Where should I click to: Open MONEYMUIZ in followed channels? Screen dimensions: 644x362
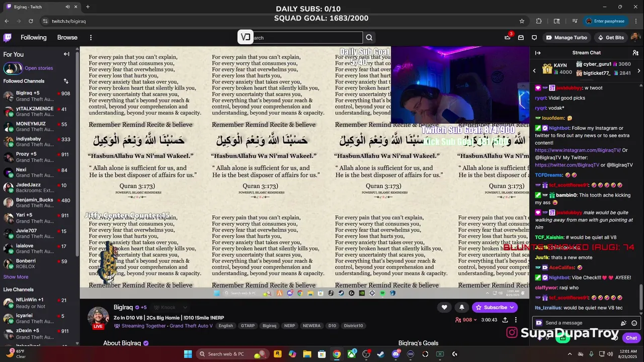click(39, 127)
